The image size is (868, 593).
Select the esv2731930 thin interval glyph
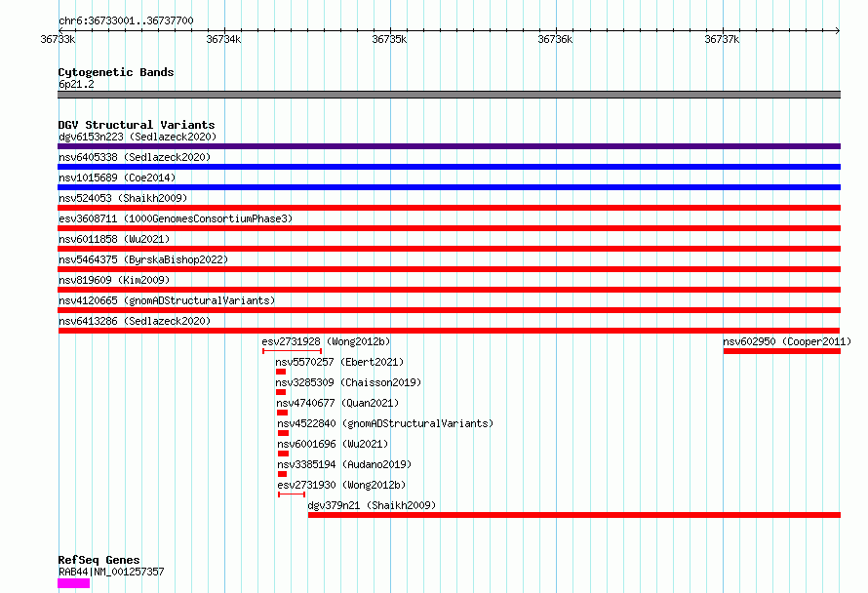(292, 494)
